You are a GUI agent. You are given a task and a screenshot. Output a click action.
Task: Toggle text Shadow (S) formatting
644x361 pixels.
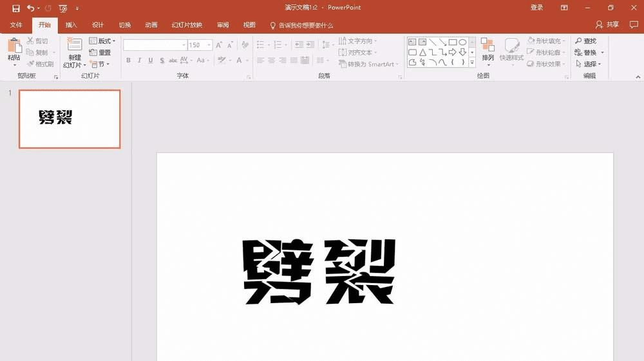click(162, 60)
